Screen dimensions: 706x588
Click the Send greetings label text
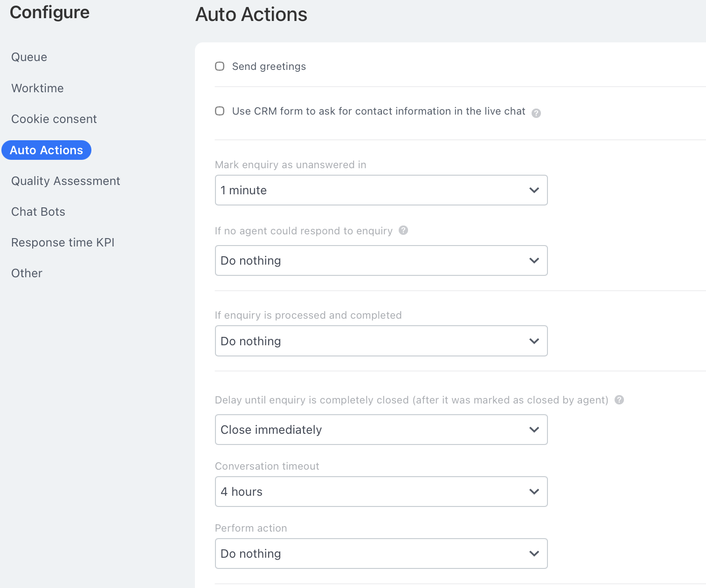[269, 67]
